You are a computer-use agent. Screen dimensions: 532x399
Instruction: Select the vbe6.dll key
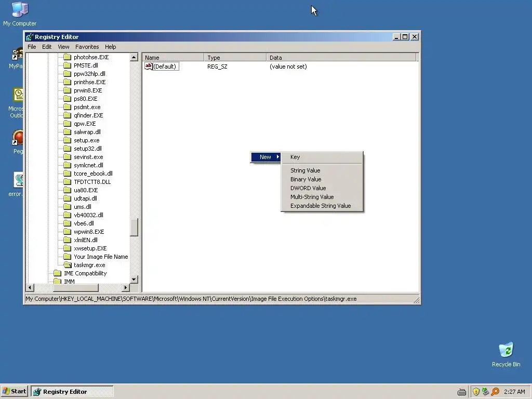tap(84, 223)
